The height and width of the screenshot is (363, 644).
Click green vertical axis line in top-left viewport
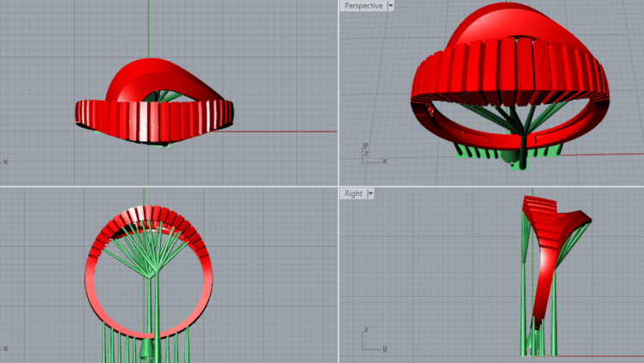coord(148,26)
